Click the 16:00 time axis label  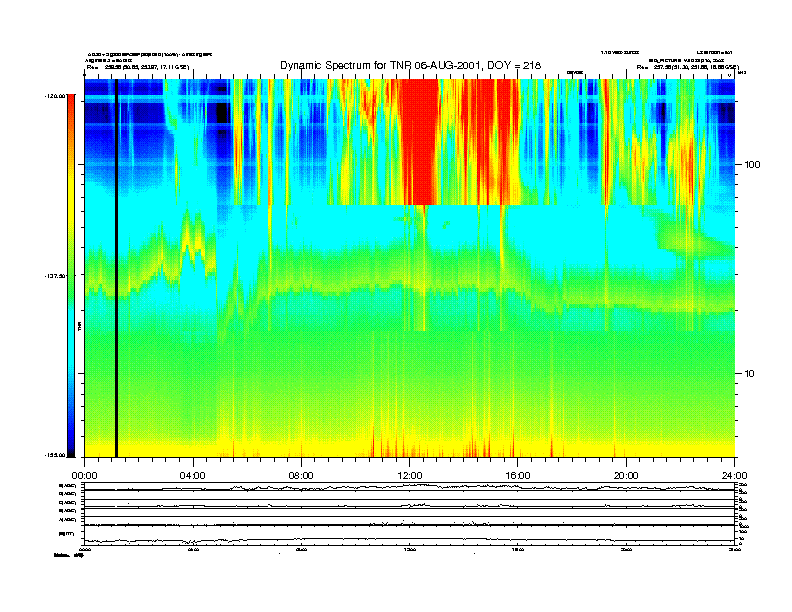point(518,476)
